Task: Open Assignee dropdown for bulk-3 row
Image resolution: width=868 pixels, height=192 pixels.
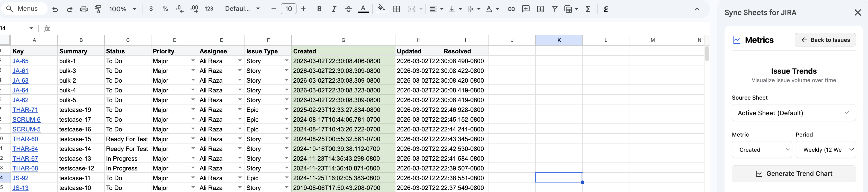Action: click(x=240, y=71)
